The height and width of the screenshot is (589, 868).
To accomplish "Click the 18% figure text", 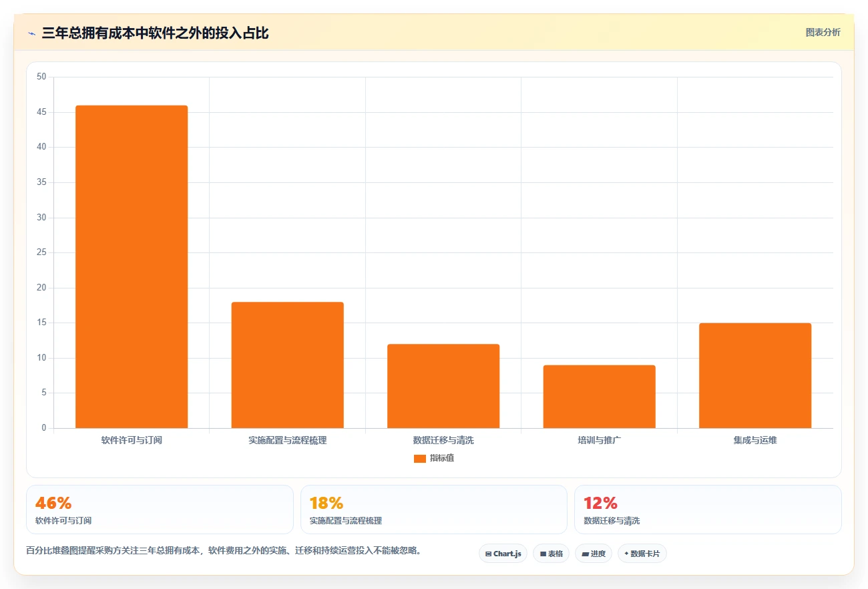I will (x=327, y=503).
